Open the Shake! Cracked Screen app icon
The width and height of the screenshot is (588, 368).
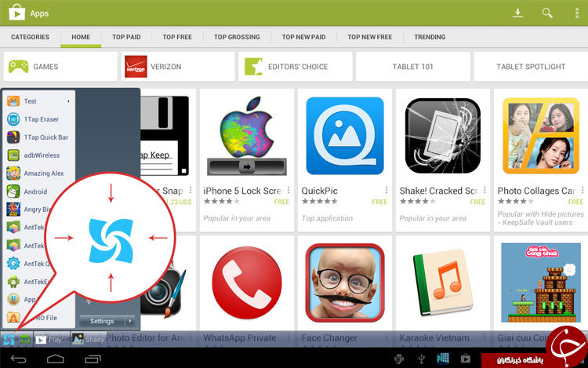click(x=443, y=136)
